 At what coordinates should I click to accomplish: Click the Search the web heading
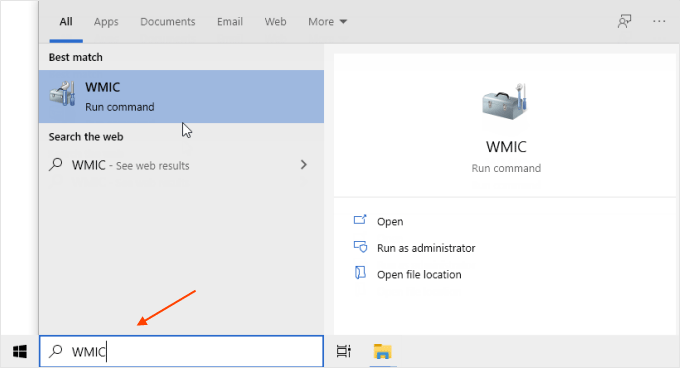pos(86,137)
